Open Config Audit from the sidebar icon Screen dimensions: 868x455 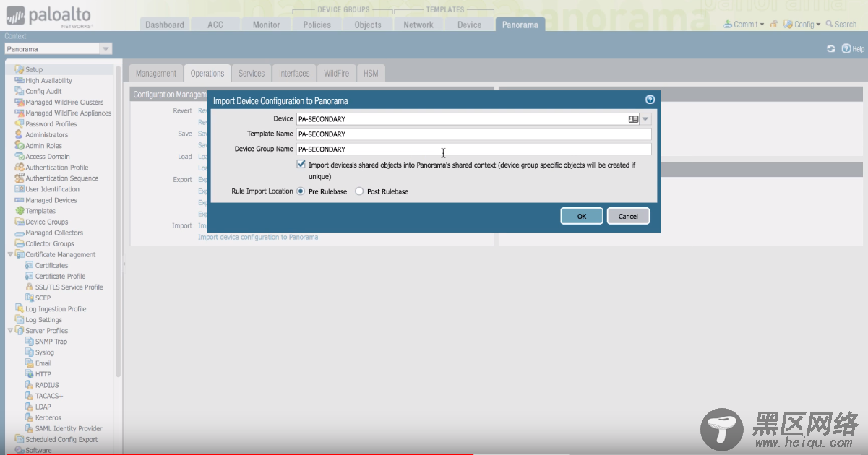coord(20,91)
